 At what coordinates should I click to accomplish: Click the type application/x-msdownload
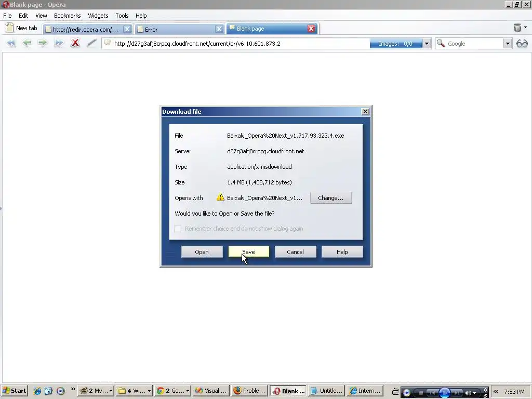tap(260, 167)
